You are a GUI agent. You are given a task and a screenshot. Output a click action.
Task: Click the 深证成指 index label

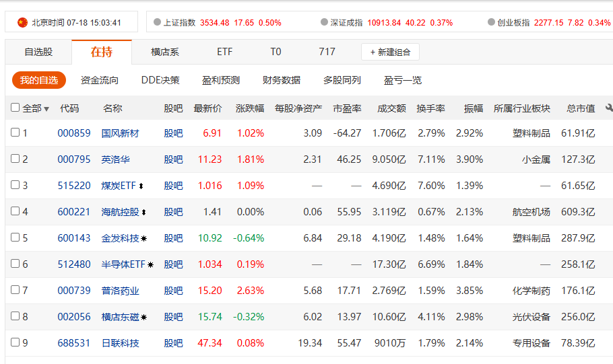[x=346, y=23]
